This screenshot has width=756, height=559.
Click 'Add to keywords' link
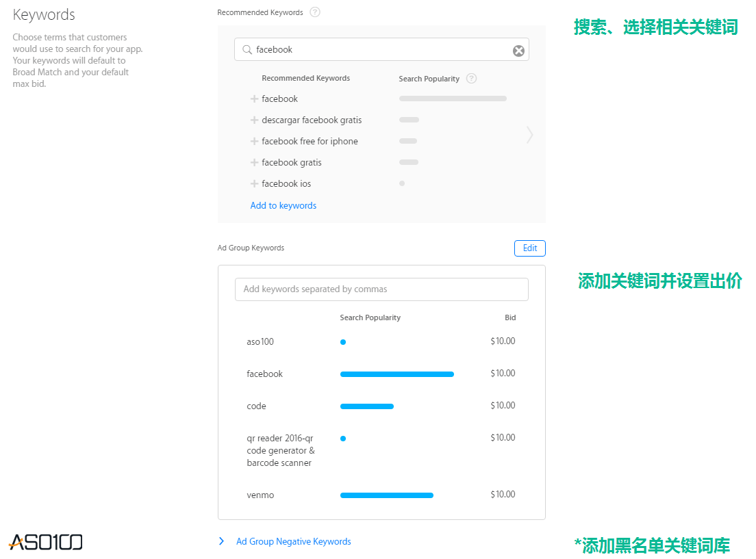pyautogui.click(x=283, y=205)
